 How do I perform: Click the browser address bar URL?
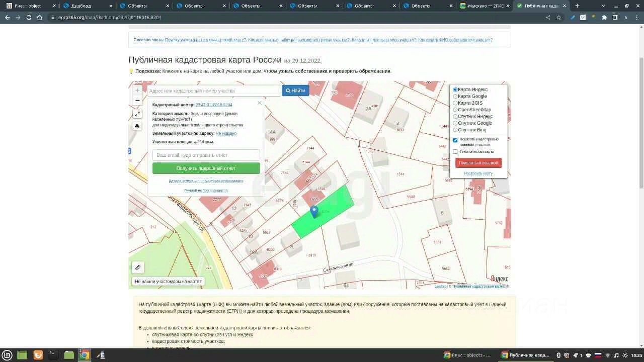point(110,17)
